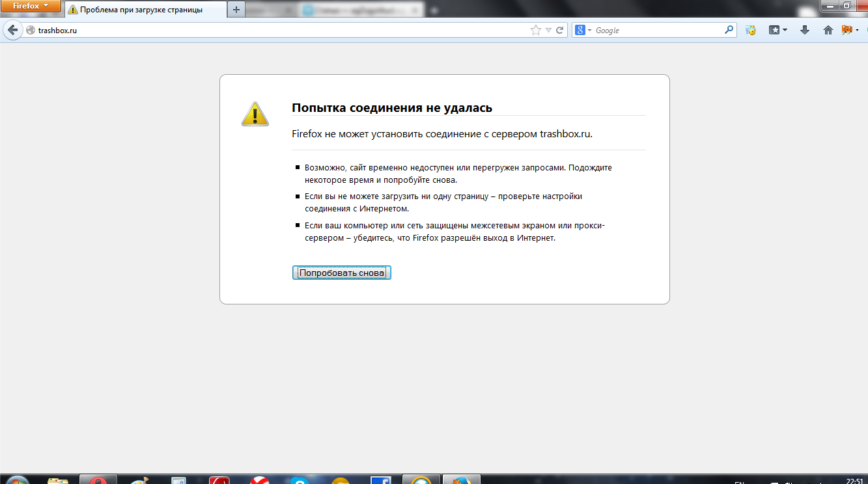The image size is (868, 484).
Task: Go back with the Back arrow button
Action: tap(12, 30)
